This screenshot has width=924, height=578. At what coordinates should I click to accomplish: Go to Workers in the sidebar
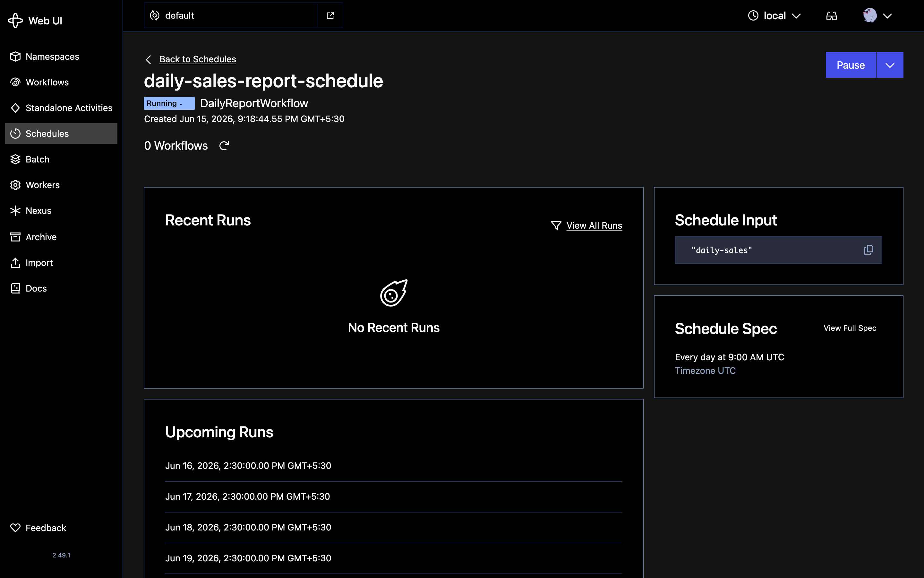pos(61,185)
